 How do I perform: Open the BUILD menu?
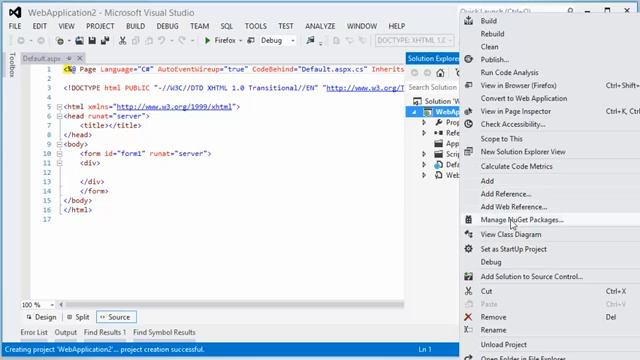[x=136, y=26]
